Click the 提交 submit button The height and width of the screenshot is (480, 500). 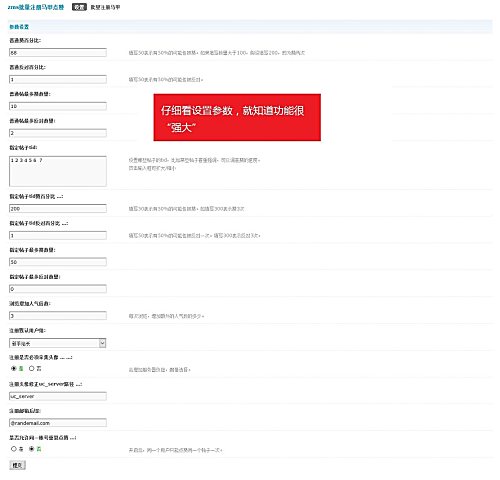17,465
